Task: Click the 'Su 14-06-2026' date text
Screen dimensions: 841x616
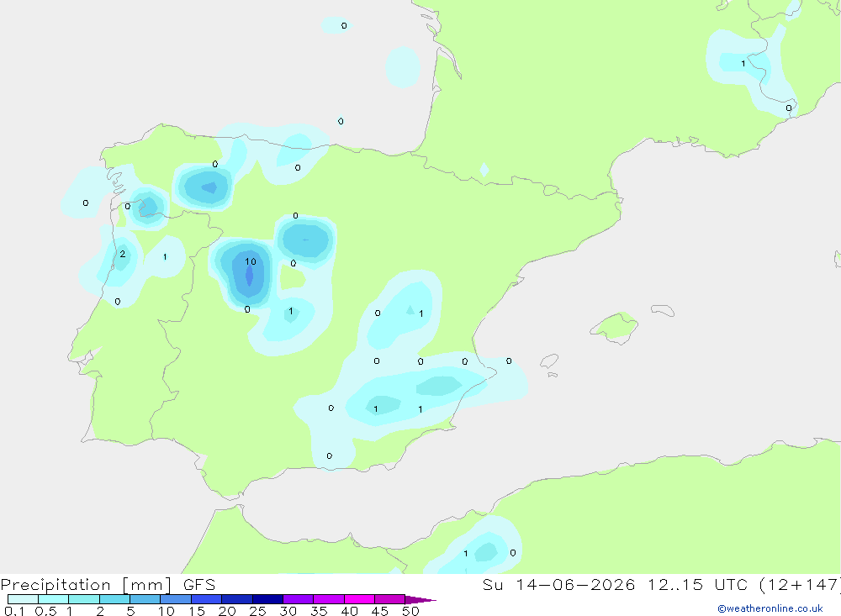Action: pos(558,585)
